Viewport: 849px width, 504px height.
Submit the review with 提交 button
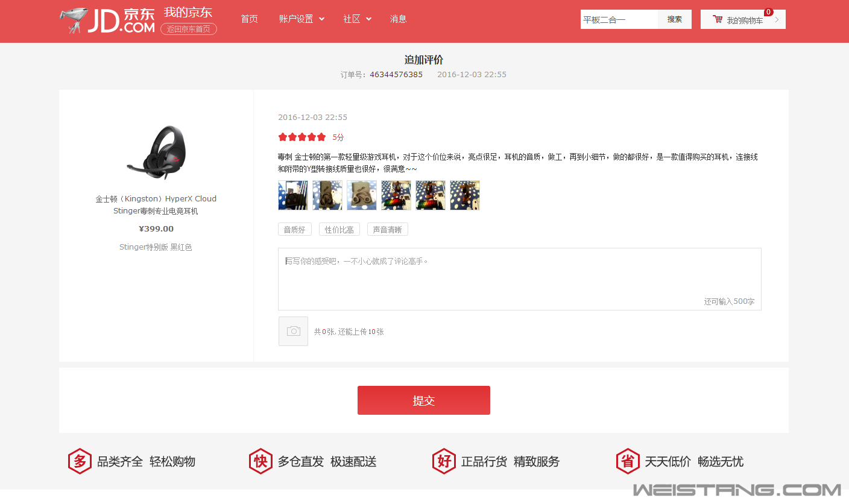coord(424,400)
